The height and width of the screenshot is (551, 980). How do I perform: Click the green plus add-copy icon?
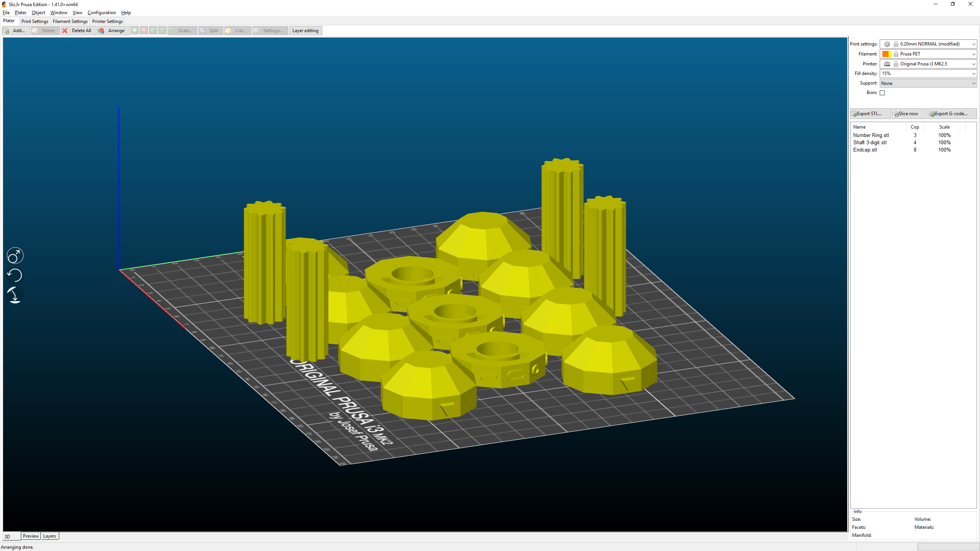(x=135, y=31)
